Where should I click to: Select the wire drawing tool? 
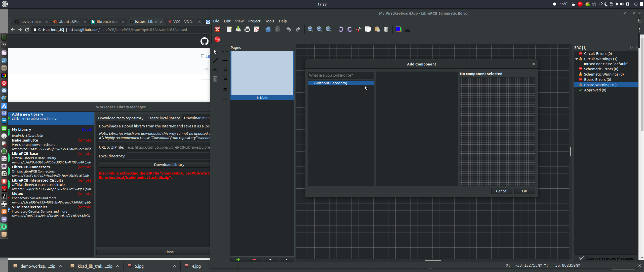pos(215,60)
